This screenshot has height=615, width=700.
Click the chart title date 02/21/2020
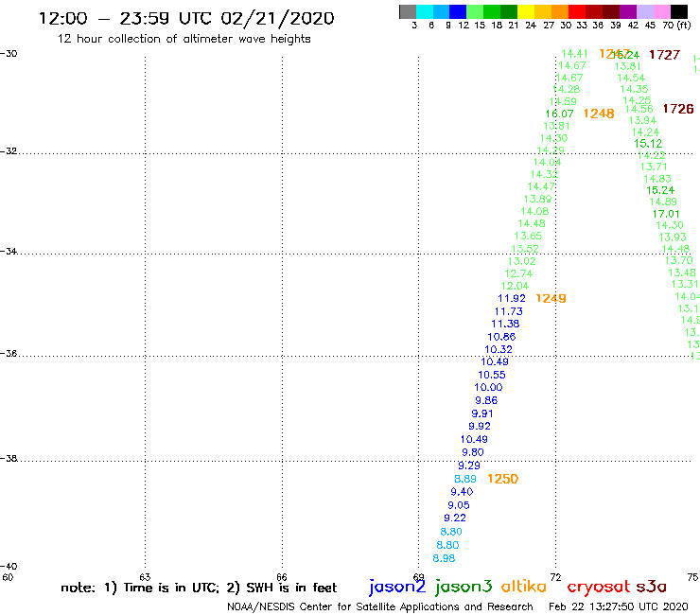coord(277,18)
